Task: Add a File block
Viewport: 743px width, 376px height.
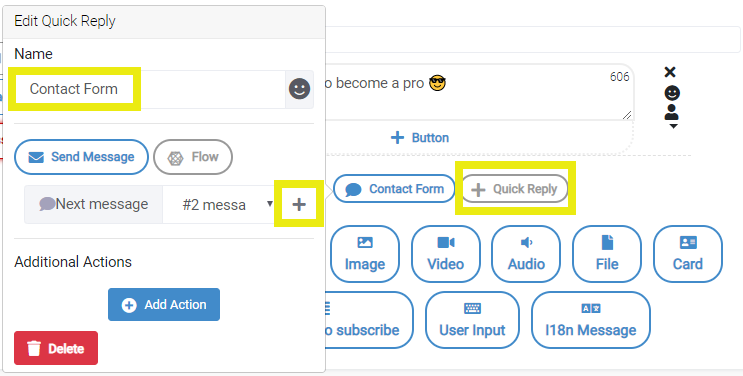Action: tap(607, 254)
